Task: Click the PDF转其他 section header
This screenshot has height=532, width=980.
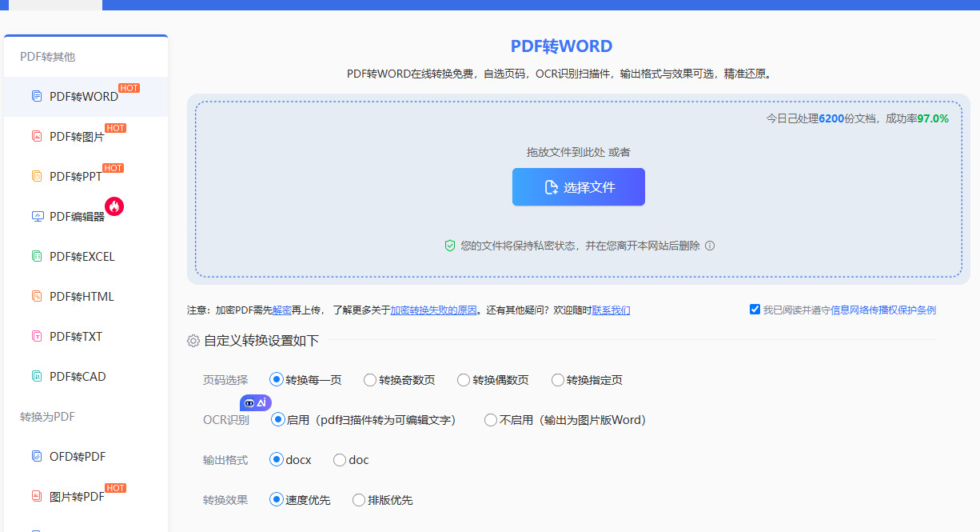Action: pos(48,57)
